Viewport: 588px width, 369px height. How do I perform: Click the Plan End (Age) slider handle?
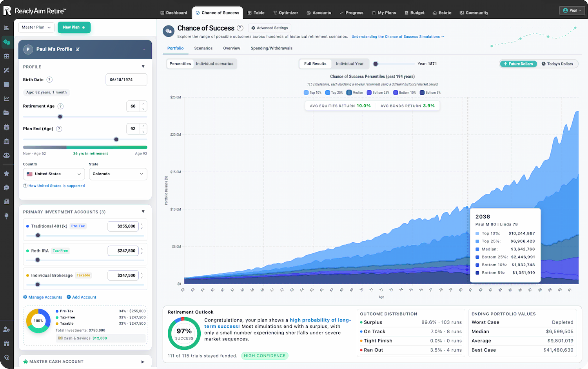pos(116,139)
